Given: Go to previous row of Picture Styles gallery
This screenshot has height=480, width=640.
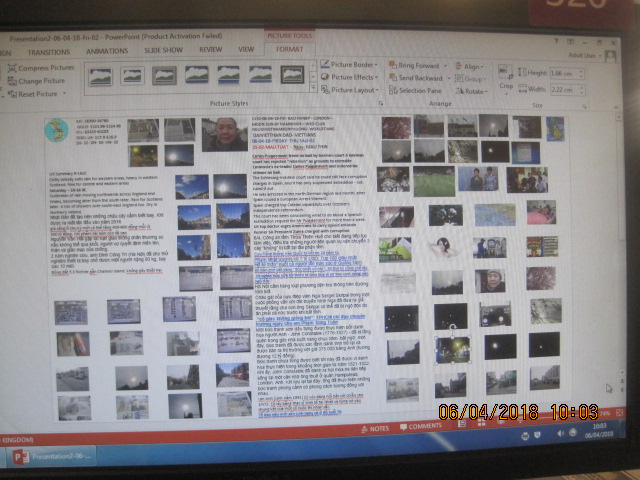Looking at the screenshot, I should pyautogui.click(x=313, y=65).
